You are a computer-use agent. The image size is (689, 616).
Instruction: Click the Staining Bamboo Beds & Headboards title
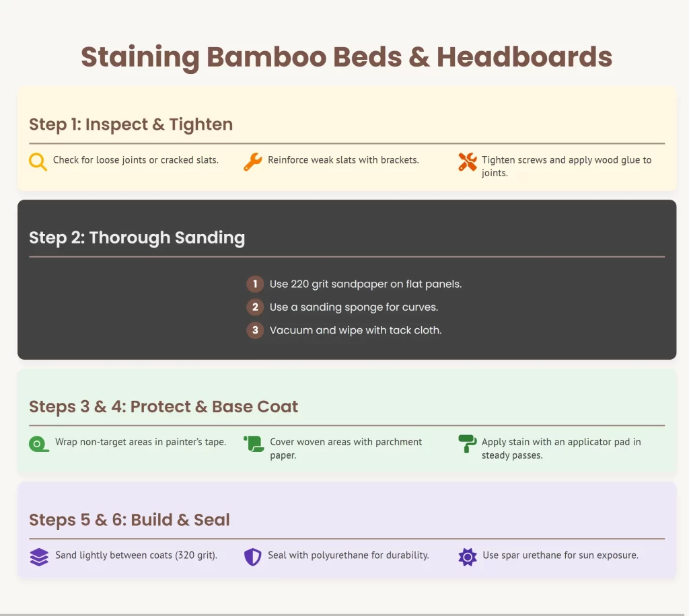[x=347, y=57]
